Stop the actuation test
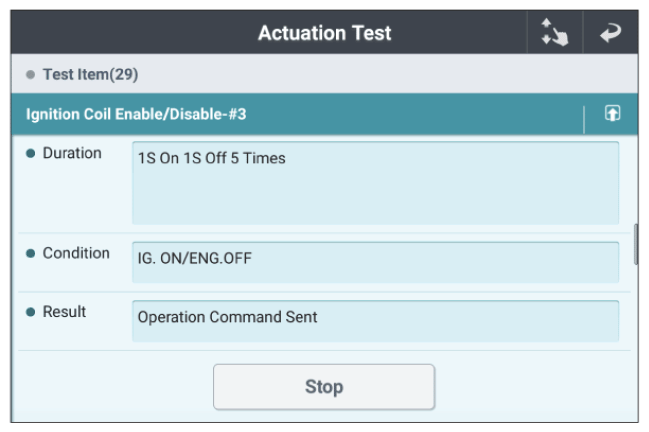This screenshot has width=649, height=432. click(324, 387)
